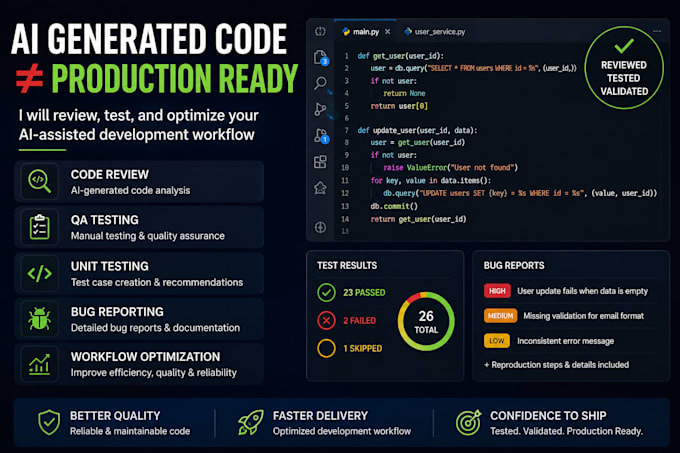Click line 14 'return get_user(user_id)'
Image resolution: width=680 pixels, height=453 pixels.
coord(418,219)
